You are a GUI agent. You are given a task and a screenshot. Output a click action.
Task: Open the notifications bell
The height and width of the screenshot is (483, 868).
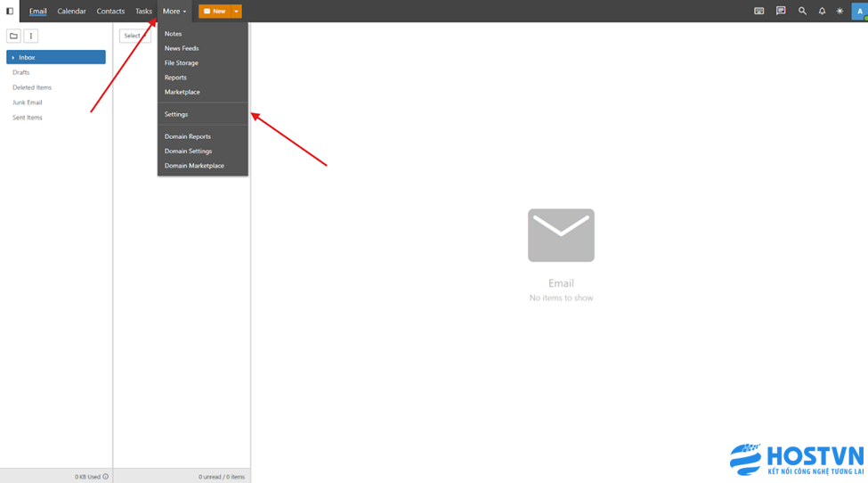click(x=822, y=12)
